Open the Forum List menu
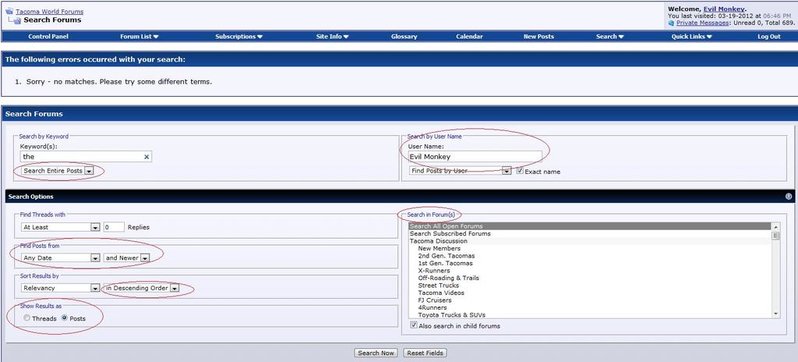This screenshot has height=362, width=798. click(x=139, y=37)
